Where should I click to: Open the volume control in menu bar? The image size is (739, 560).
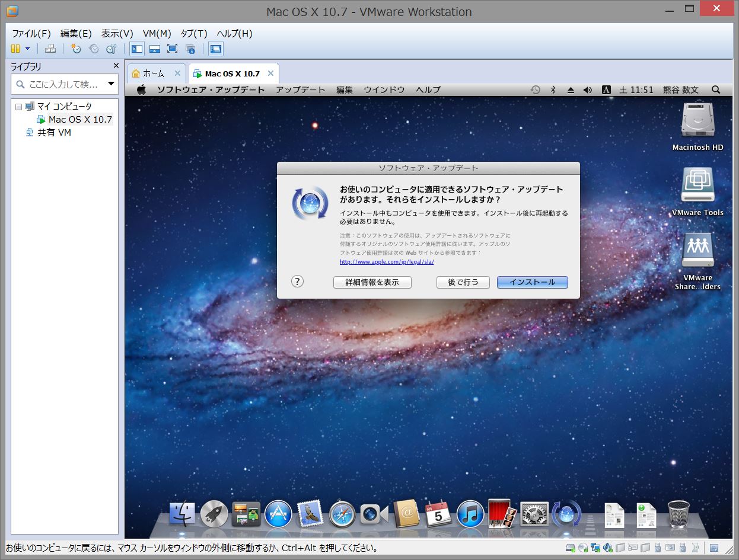[x=588, y=89]
